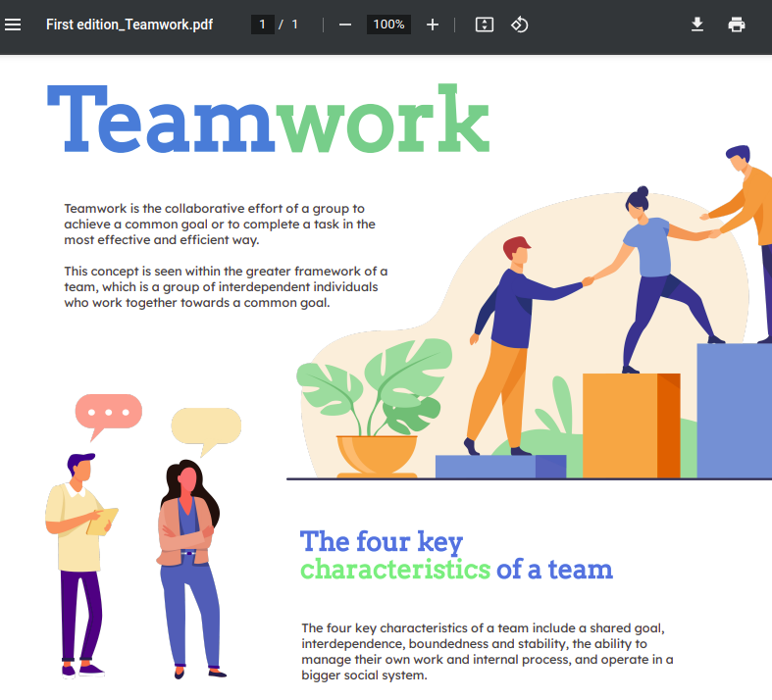Click the potted monstera plant illustration
The width and height of the screenshot is (772, 700).
click(378, 407)
